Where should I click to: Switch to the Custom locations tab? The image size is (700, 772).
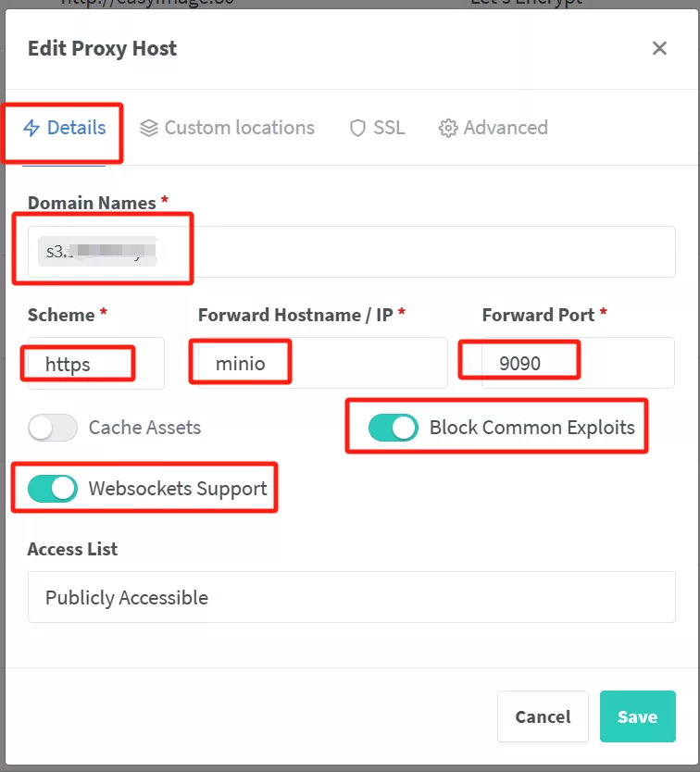239,128
